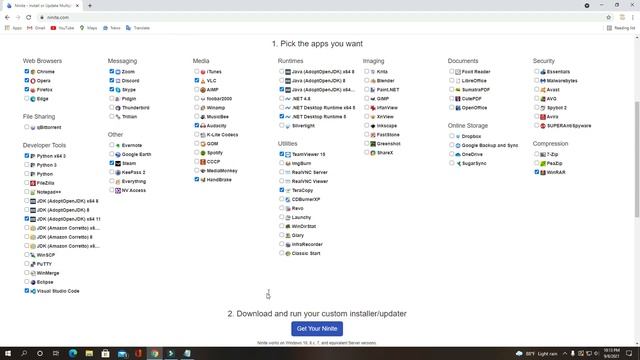Click the Get Your Ninite button
This screenshot has width=640, height=360.
point(317,329)
